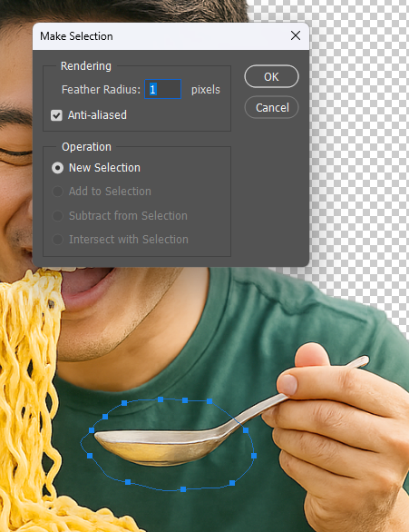
Task: Click the 'pixels' unit label beside Feather Radius
Action: coord(206,90)
